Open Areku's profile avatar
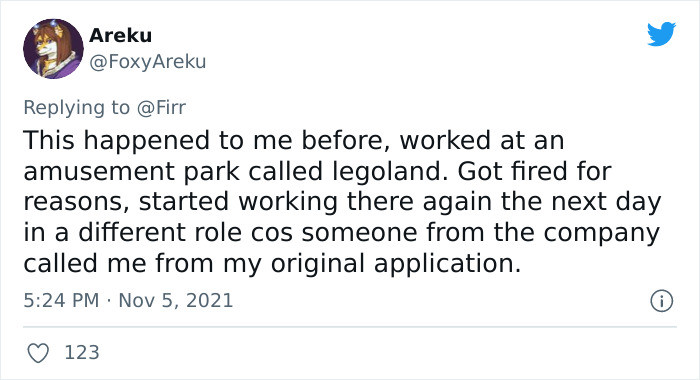Screen dimensions: 700x380 tap(53, 49)
